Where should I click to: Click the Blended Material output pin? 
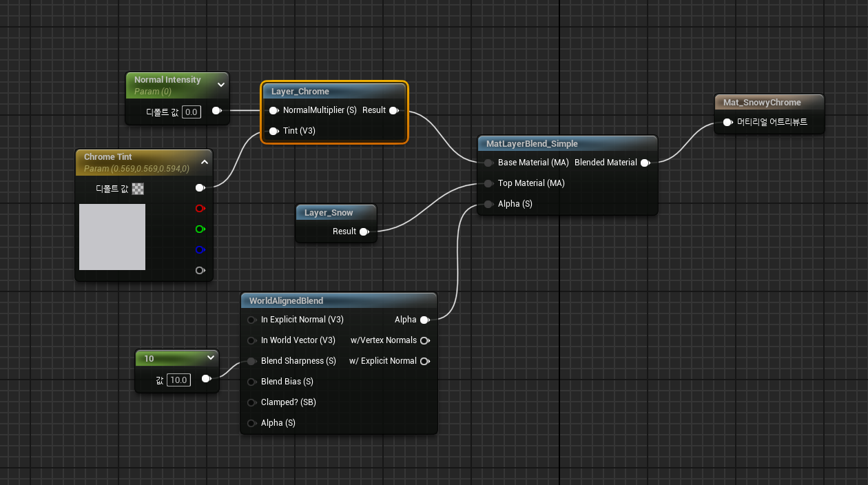[645, 163]
